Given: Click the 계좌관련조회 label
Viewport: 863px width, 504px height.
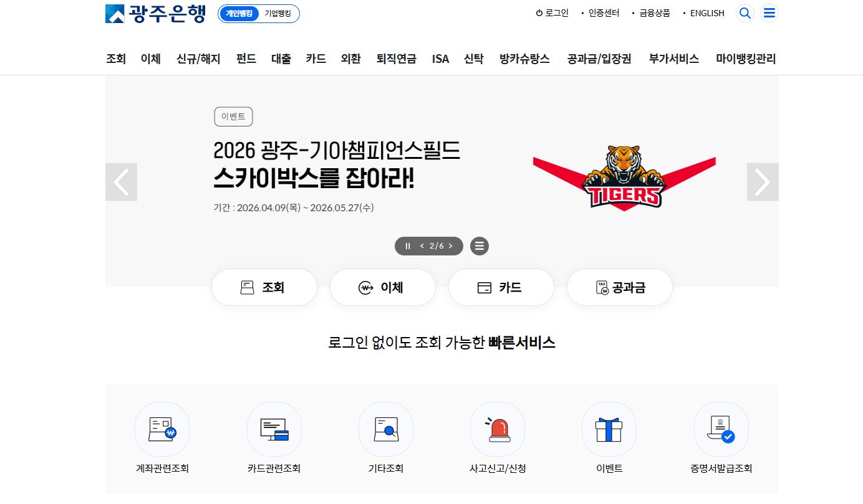Looking at the screenshot, I should (162, 468).
